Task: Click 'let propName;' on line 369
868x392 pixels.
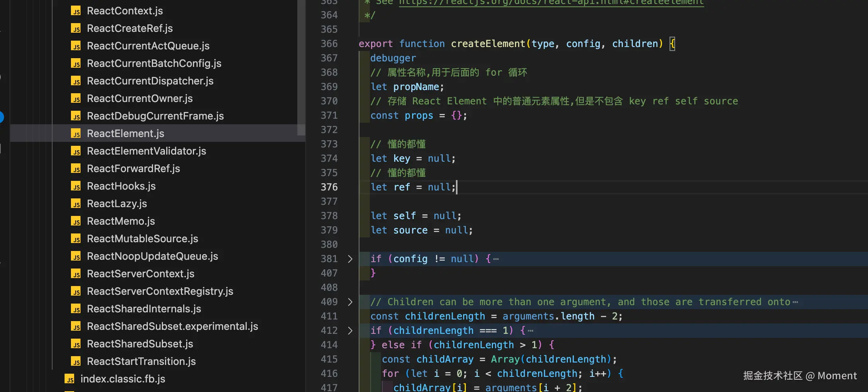Action: click(x=407, y=87)
